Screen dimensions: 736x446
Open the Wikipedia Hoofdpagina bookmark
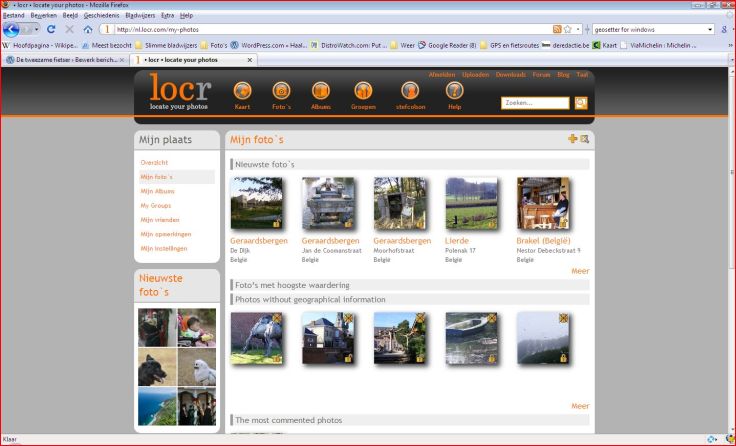39,46
